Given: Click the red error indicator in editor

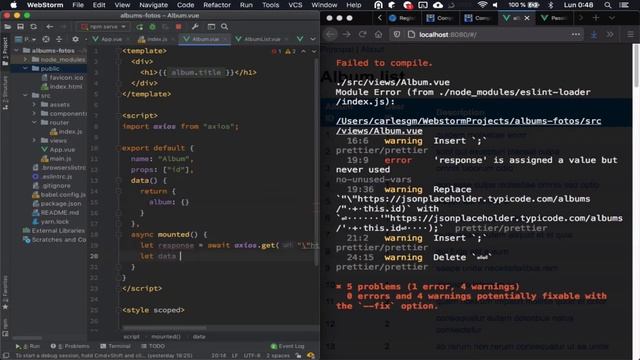Looking at the screenshot, I should pos(276,51).
